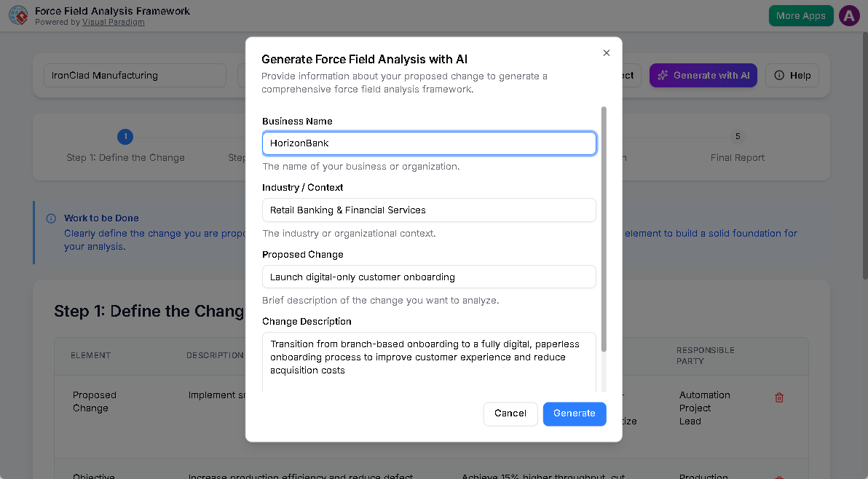Click the Force Field Analysis Framework logo

pos(18,15)
